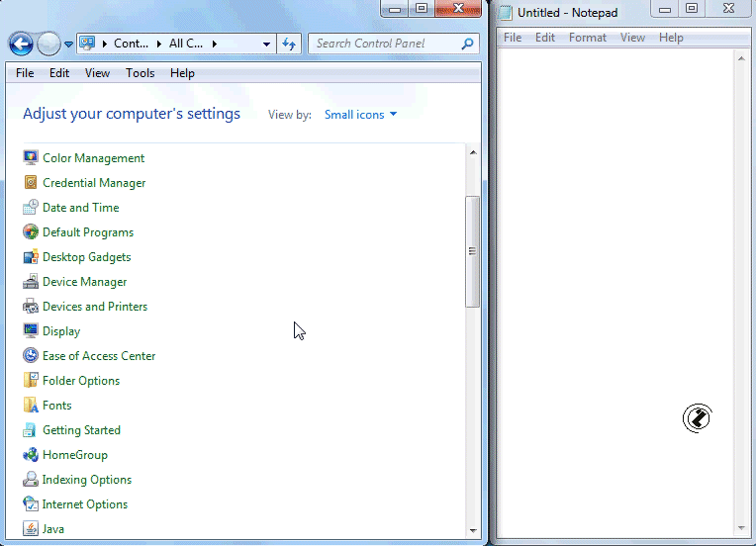Open the Internet Options link
Screen dimensions: 756x546
pos(85,504)
